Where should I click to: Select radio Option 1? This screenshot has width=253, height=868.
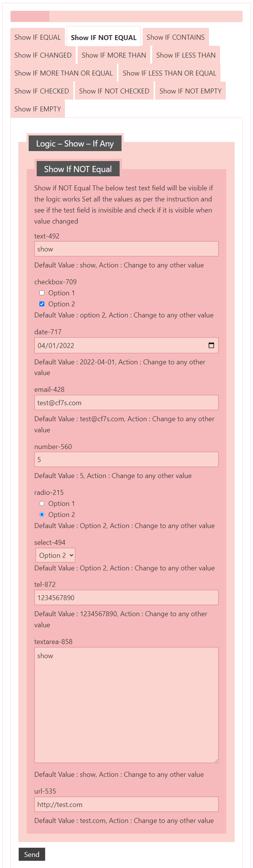(42, 504)
